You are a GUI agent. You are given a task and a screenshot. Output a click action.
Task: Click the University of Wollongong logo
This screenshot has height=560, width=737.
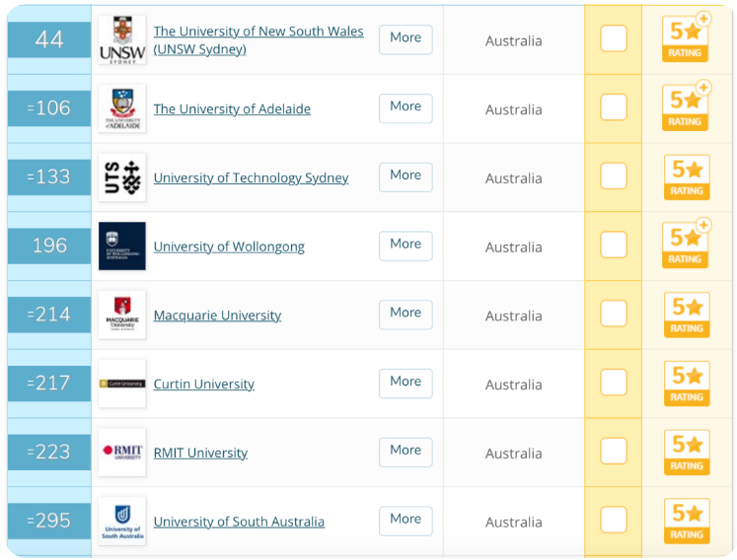(122, 245)
